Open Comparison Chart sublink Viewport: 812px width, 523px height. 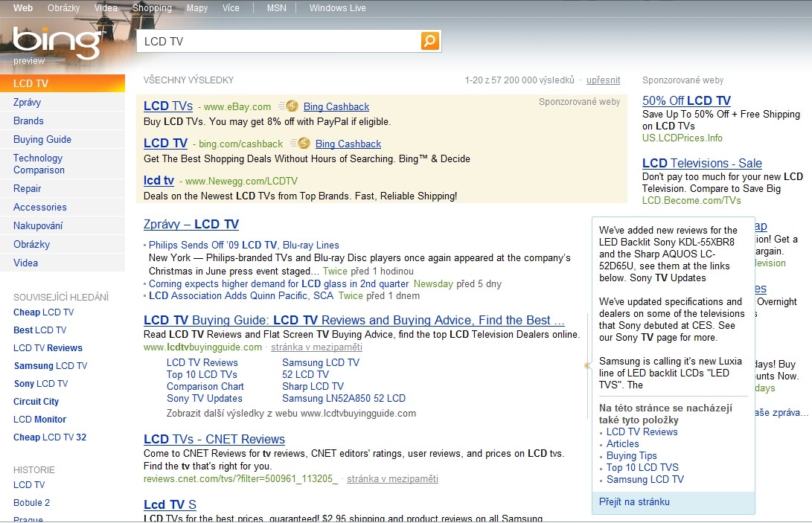(x=205, y=386)
